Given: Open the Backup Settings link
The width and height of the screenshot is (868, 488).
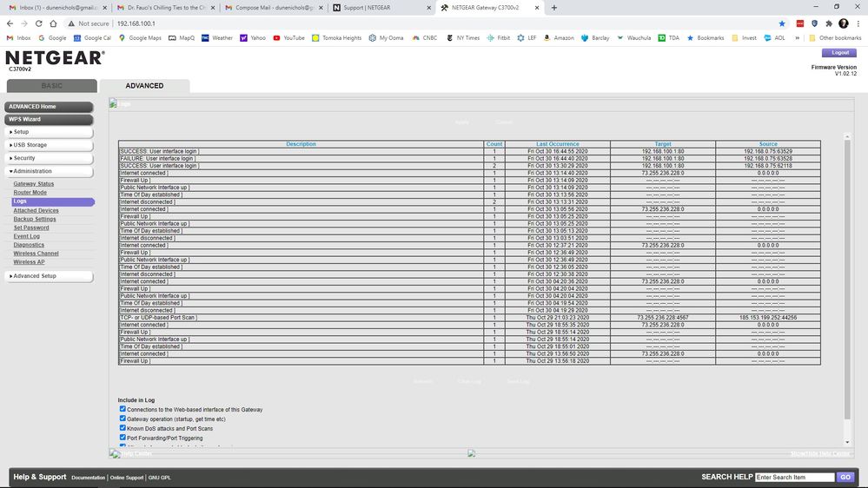Looking at the screenshot, I should (x=35, y=219).
